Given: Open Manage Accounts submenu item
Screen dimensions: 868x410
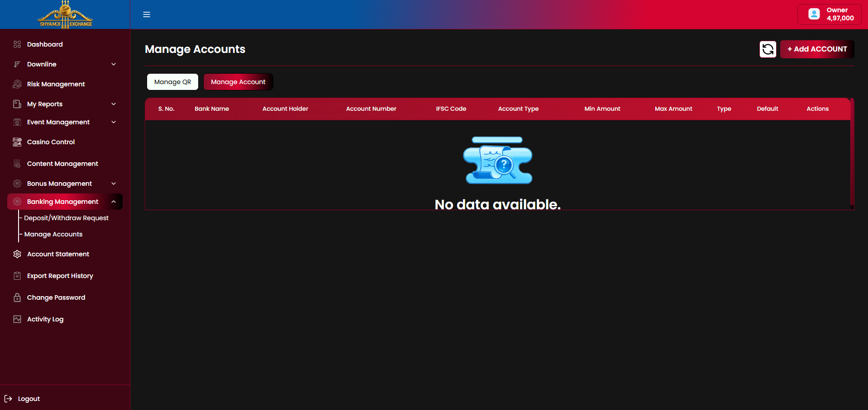Looking at the screenshot, I should tap(53, 234).
